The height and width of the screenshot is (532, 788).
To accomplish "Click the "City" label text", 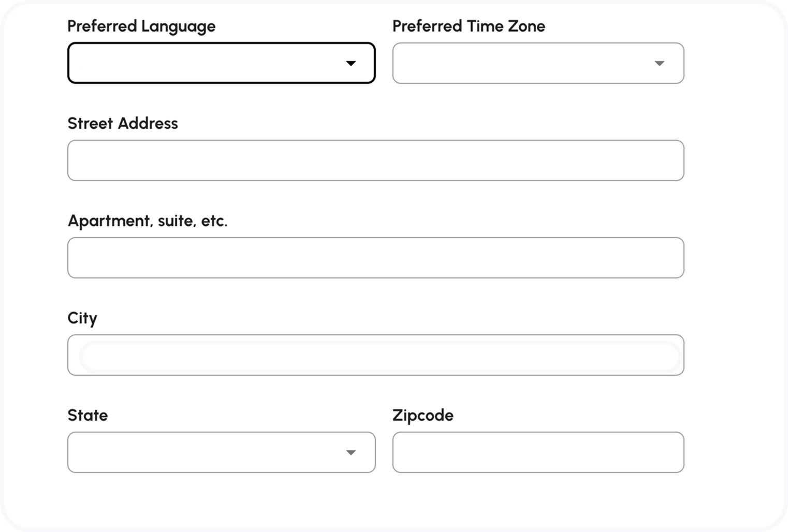I will [x=82, y=318].
